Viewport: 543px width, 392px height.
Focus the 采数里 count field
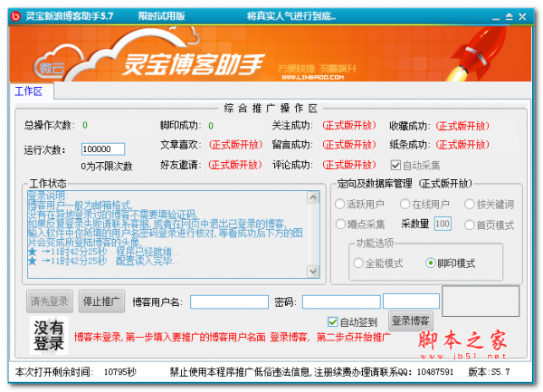(x=443, y=224)
